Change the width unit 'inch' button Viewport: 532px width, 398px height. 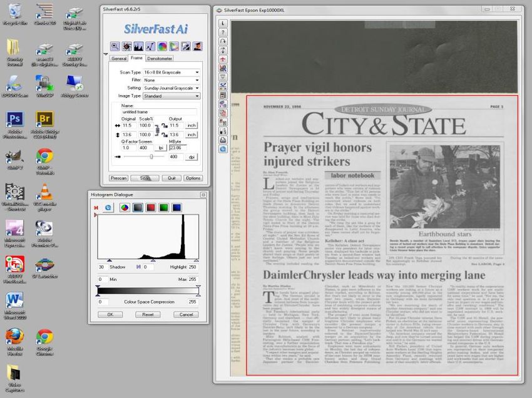point(192,126)
